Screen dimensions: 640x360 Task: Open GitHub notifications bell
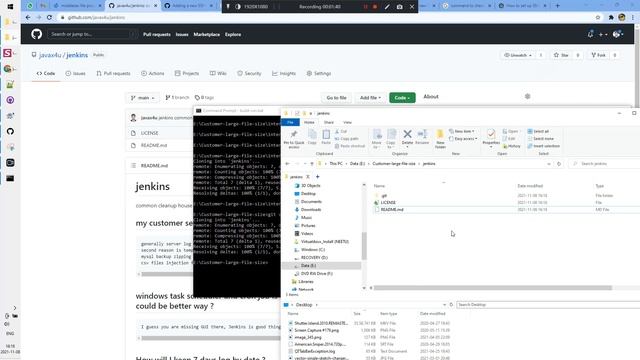point(590,34)
